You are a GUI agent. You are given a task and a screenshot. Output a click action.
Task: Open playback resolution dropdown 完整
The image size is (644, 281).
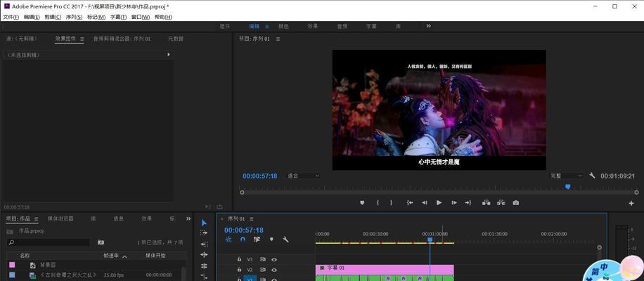point(567,176)
